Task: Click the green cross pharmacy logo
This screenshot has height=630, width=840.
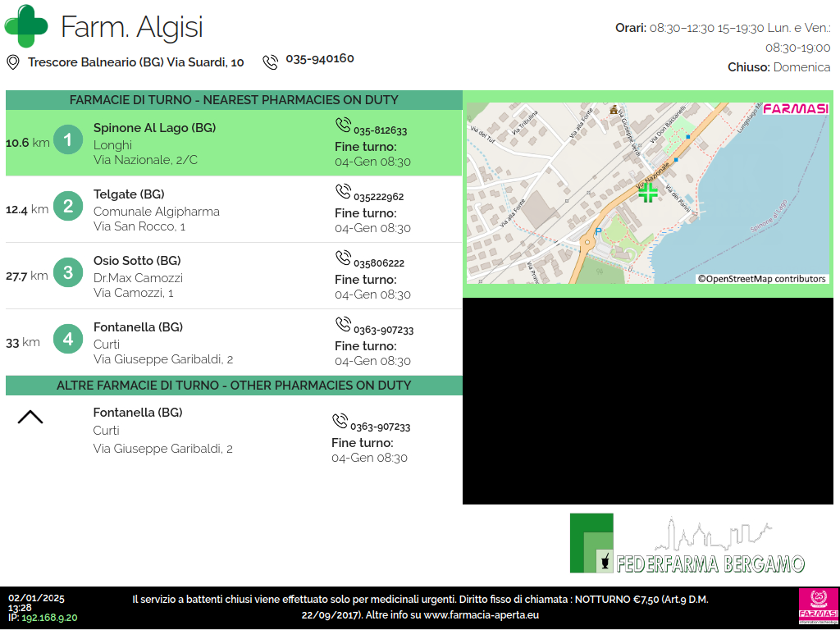Action: 26,26
